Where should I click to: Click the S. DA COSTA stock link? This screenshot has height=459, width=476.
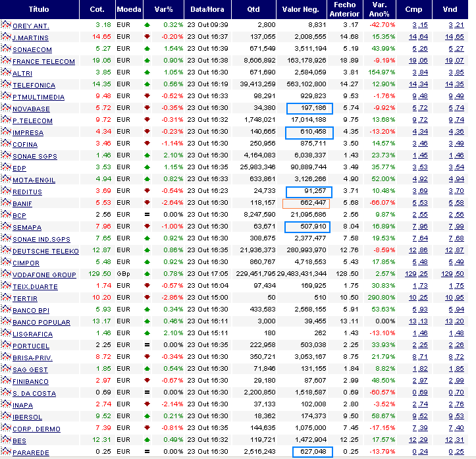tap(34, 393)
